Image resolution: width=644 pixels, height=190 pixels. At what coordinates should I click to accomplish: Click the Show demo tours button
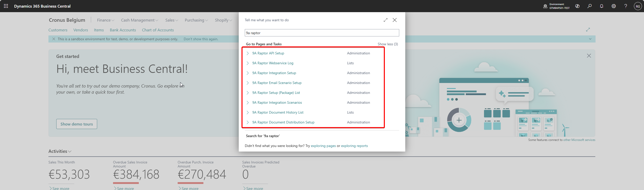tap(76, 124)
